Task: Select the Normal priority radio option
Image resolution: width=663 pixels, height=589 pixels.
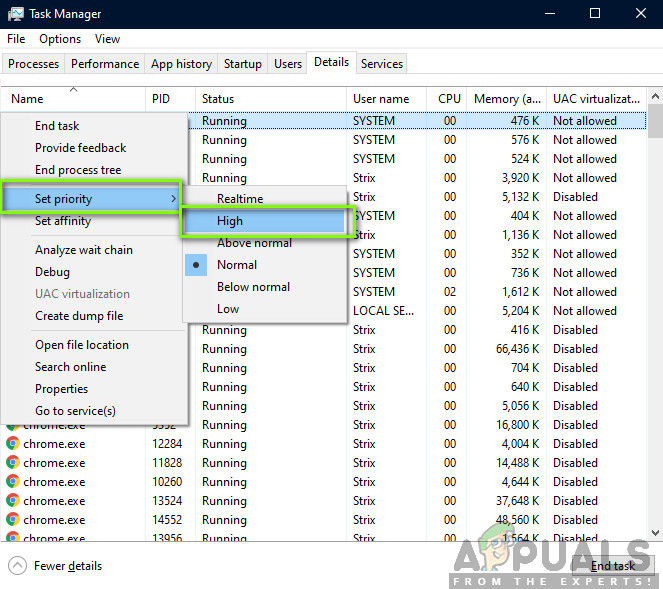Action: [x=236, y=265]
